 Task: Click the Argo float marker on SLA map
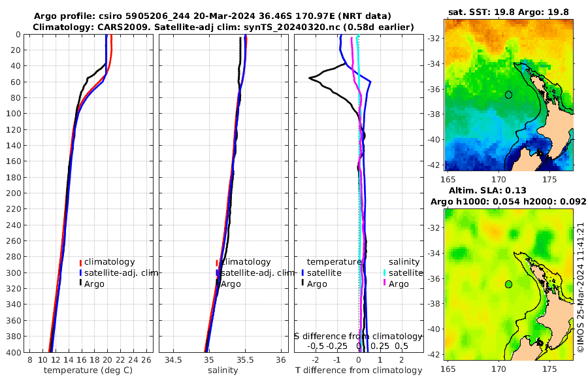pos(508,284)
